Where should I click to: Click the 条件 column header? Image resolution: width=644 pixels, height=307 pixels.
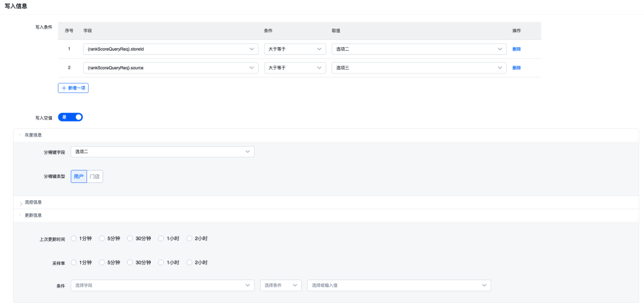pyautogui.click(x=268, y=31)
